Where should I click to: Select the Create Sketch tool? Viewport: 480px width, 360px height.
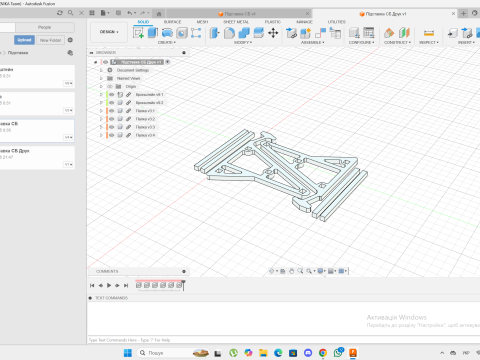(x=138, y=33)
